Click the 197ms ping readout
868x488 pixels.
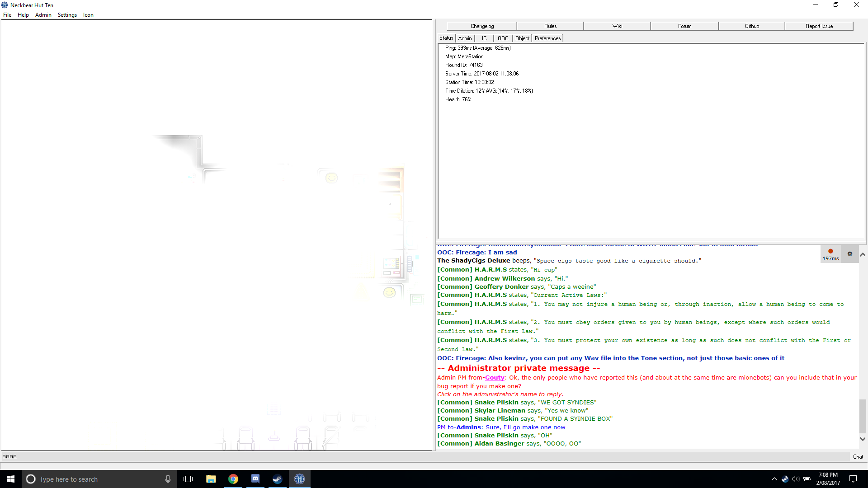pos(830,258)
